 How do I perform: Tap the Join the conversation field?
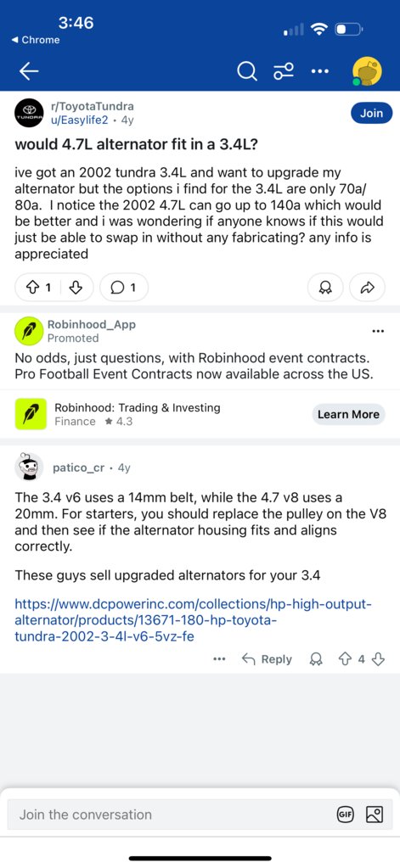[173, 815]
